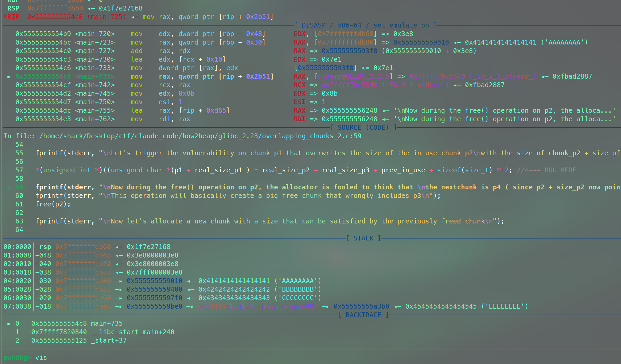Click the pwndbg prompt
This screenshot has width=621, height=364.
click(17, 357)
